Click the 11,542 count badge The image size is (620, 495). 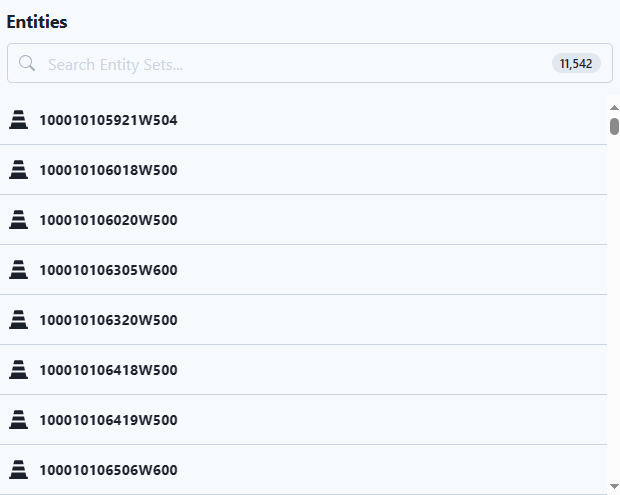[576, 63]
